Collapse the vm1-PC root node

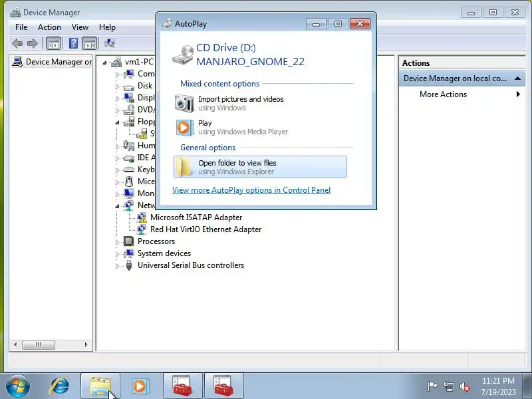104,63
